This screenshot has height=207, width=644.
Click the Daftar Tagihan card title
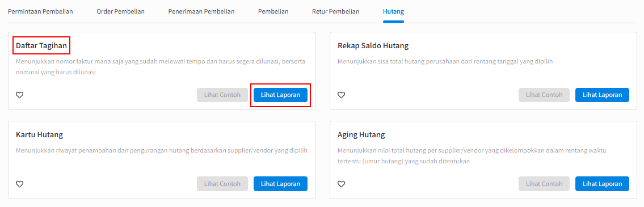41,45
